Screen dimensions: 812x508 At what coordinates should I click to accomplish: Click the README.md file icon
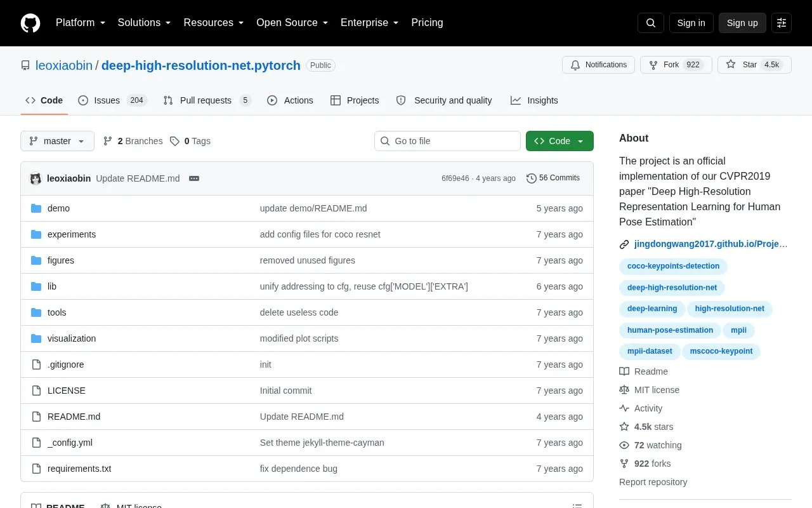tap(36, 417)
